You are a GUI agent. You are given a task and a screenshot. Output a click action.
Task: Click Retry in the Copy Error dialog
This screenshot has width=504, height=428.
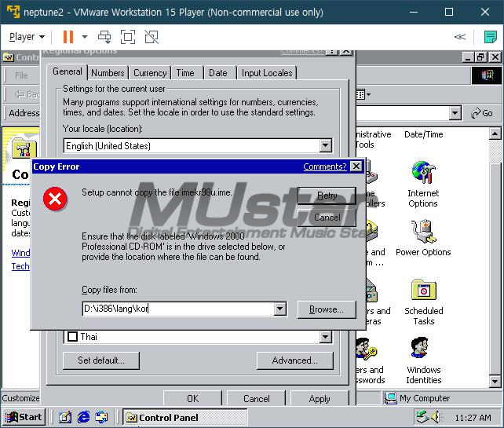(x=327, y=196)
